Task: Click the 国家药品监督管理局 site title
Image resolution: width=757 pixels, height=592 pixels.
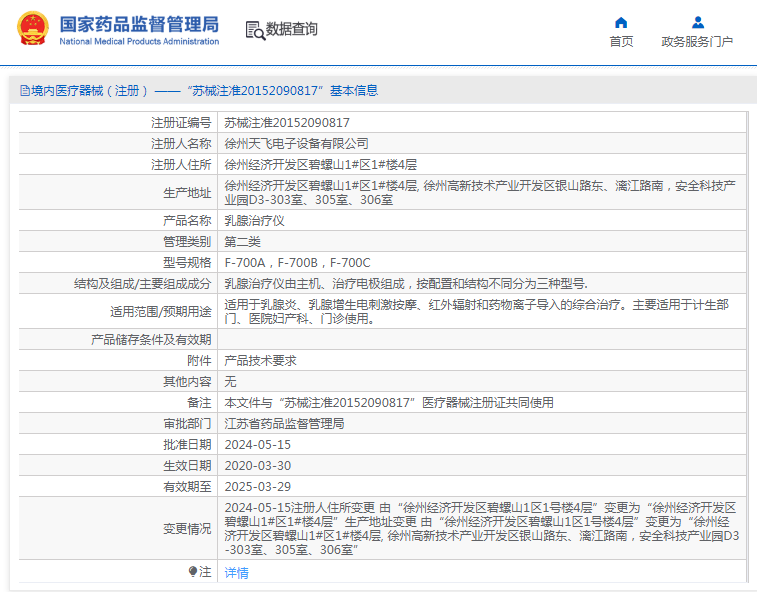Action: pyautogui.click(x=139, y=24)
